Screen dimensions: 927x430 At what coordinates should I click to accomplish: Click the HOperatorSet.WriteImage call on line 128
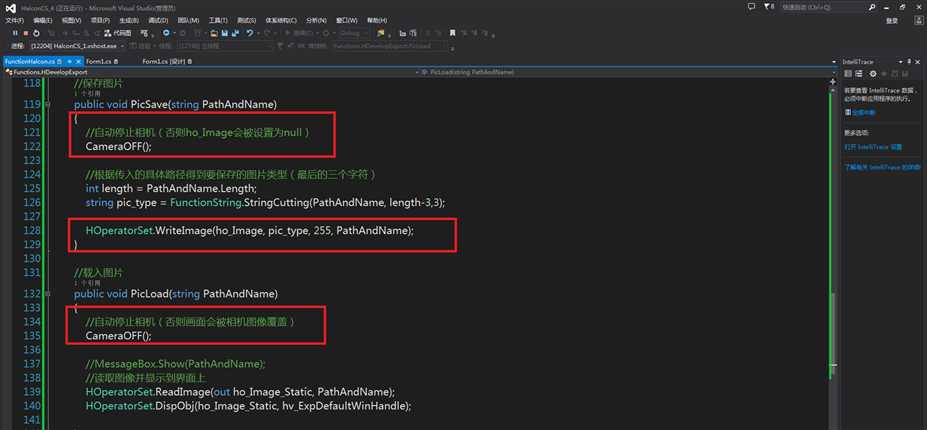[x=250, y=231]
